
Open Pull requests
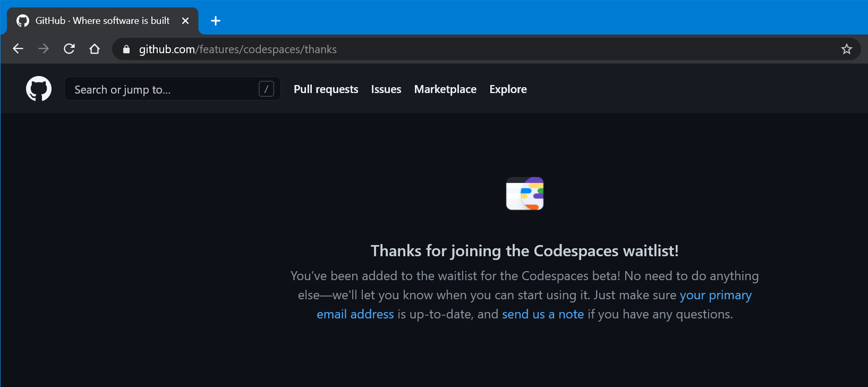326,89
